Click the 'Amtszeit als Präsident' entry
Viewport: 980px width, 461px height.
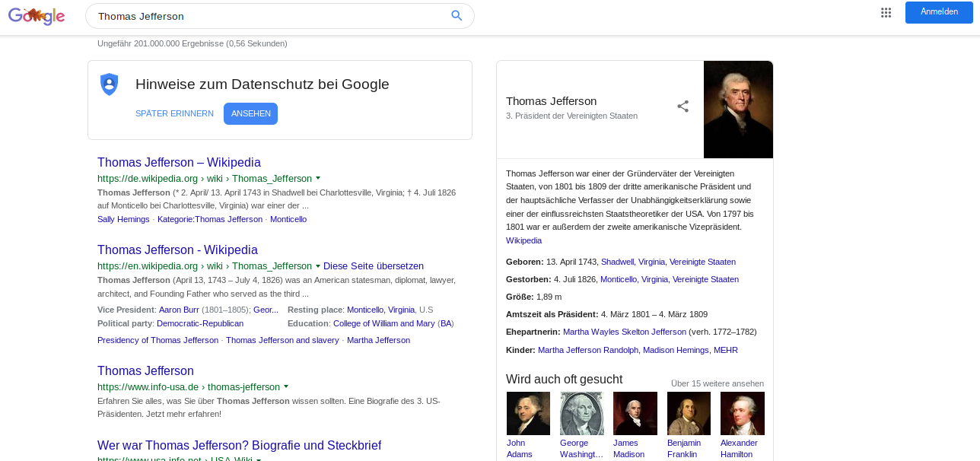(606, 314)
